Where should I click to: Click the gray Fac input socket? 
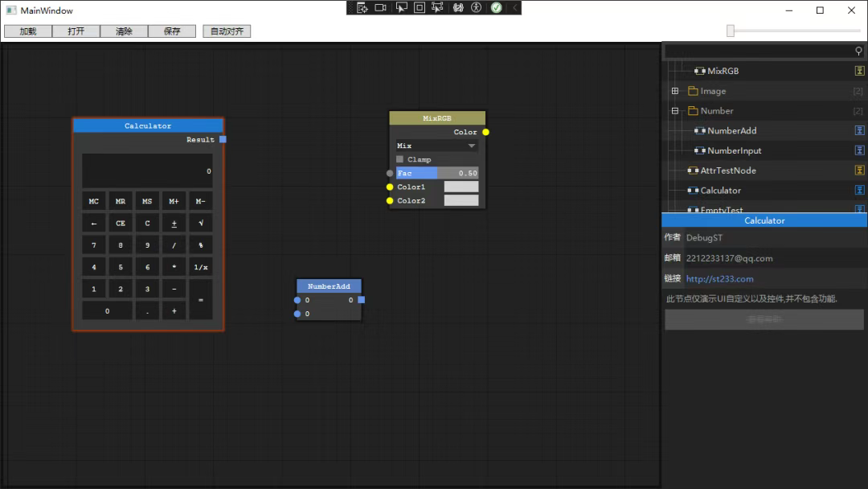390,173
